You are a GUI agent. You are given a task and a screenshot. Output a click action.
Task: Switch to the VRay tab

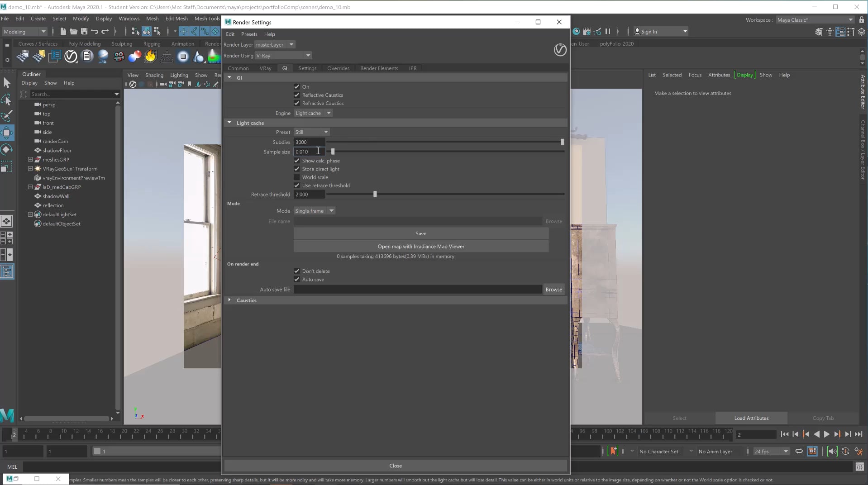coord(265,68)
